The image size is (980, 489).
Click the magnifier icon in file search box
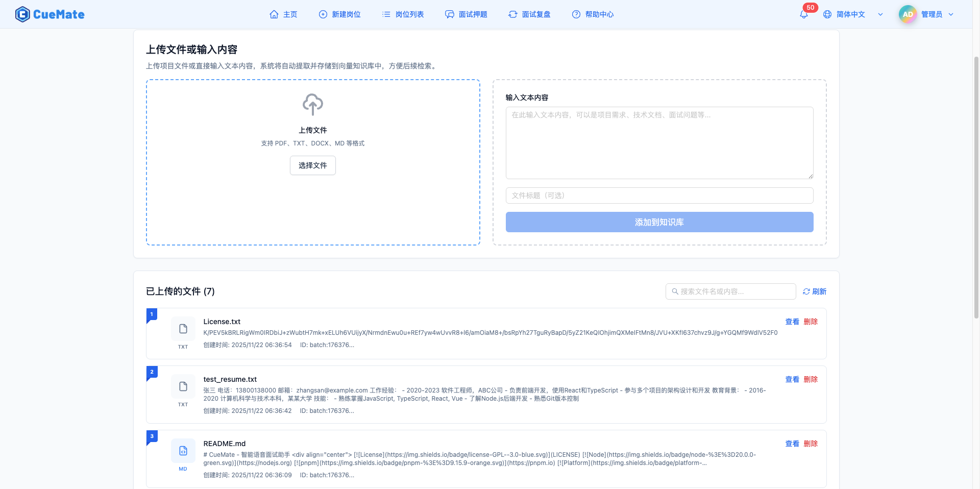674,291
